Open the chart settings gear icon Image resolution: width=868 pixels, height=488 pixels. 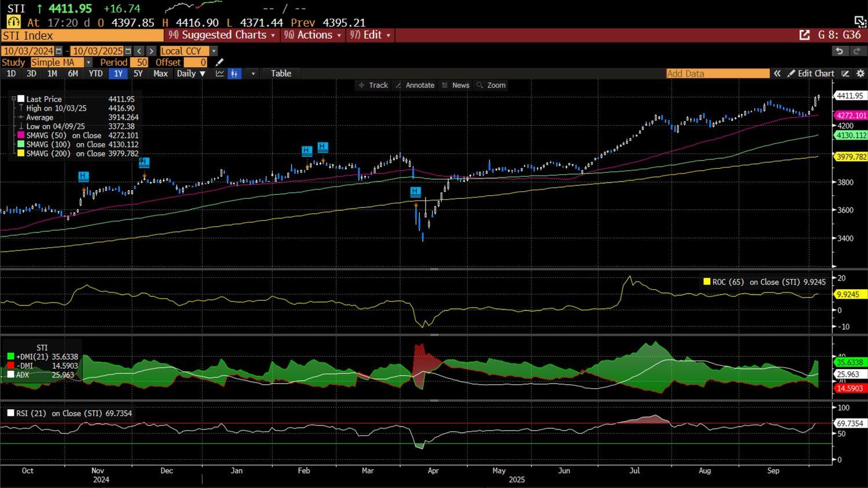(x=860, y=74)
